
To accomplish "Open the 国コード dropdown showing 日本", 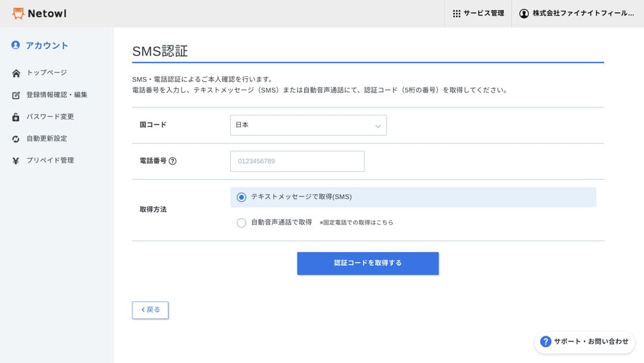I will click(308, 125).
